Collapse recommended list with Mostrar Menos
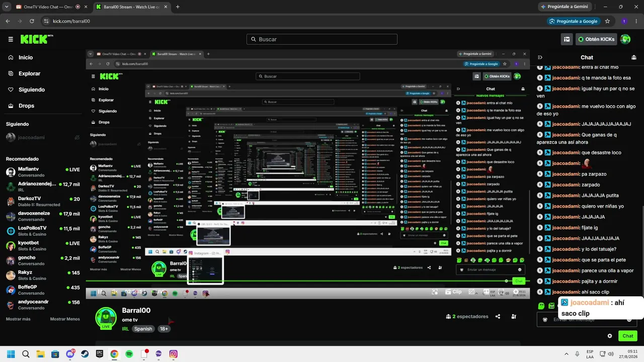The width and height of the screenshot is (644, 362). coord(65,319)
